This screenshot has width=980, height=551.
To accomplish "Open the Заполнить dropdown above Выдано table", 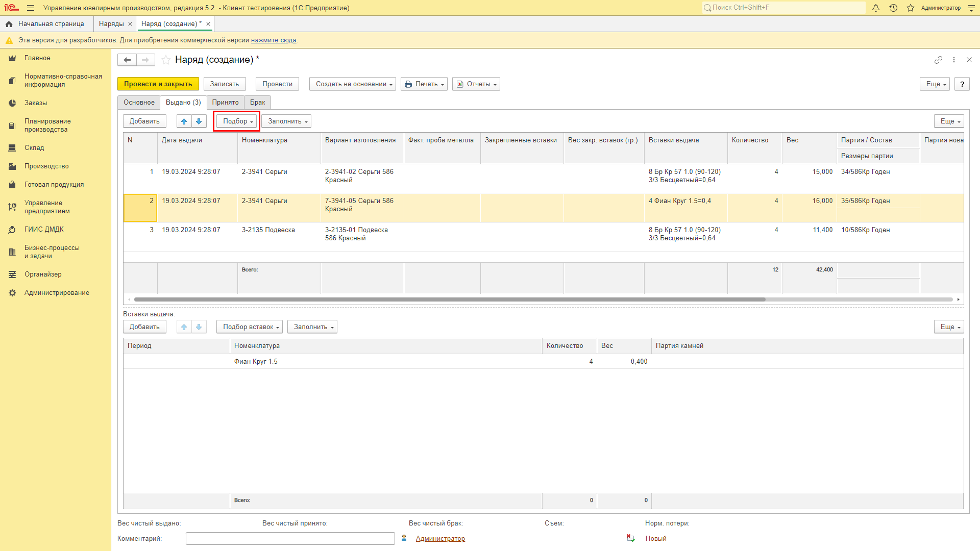I will tap(286, 121).
